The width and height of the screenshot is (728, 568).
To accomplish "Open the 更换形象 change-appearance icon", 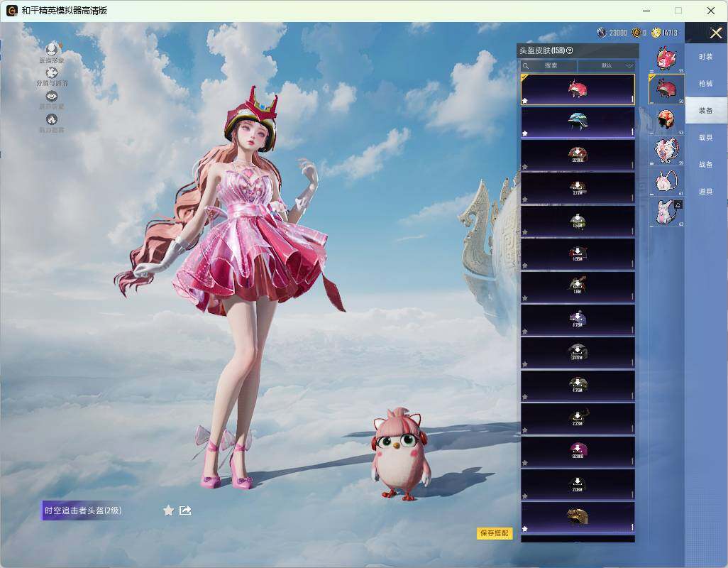I will 52,48.
